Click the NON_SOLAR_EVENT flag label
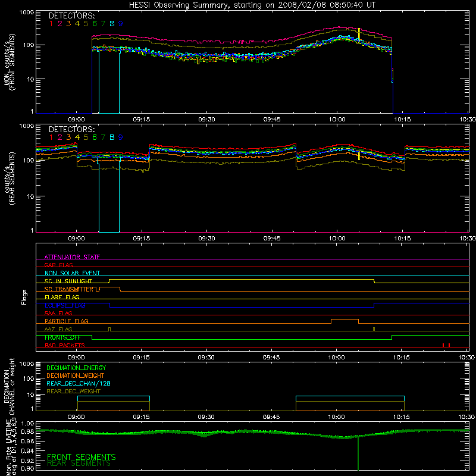Image resolution: width=476 pixels, height=476 pixels. pos(72,273)
